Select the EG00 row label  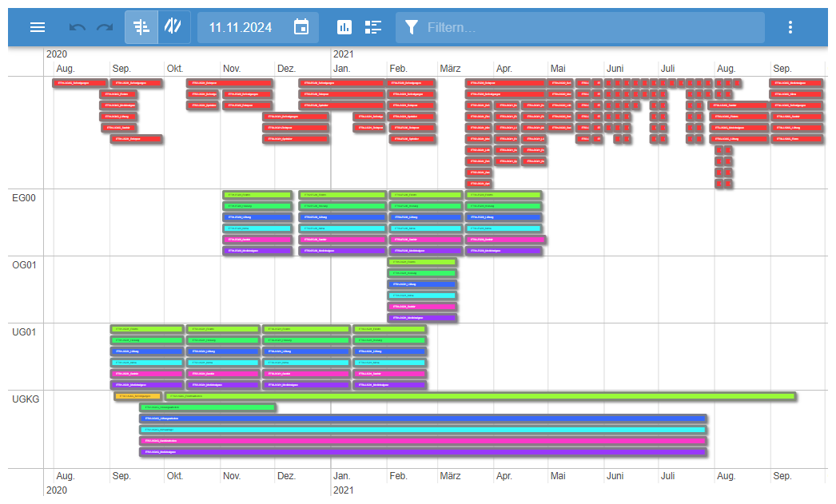tap(24, 197)
